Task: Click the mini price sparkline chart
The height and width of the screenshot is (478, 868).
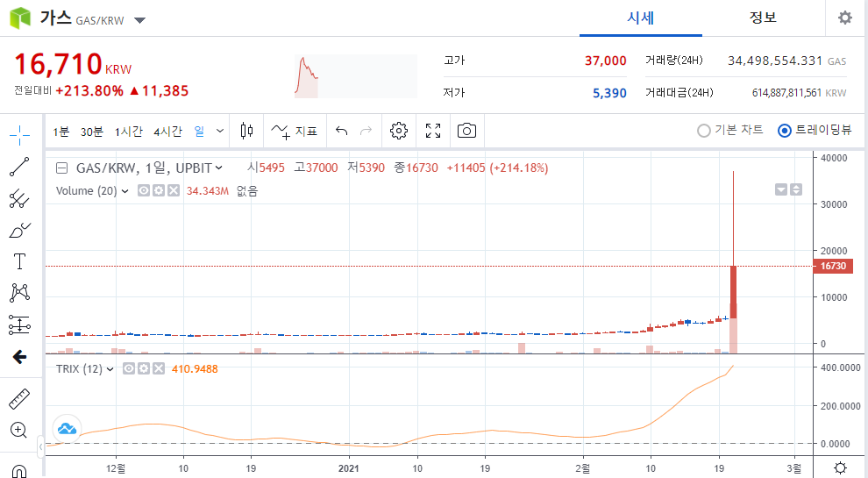Action: (x=355, y=76)
